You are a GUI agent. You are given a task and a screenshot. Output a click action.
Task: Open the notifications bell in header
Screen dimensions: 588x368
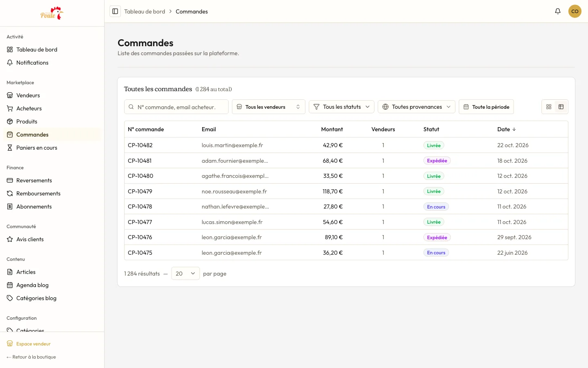(558, 11)
